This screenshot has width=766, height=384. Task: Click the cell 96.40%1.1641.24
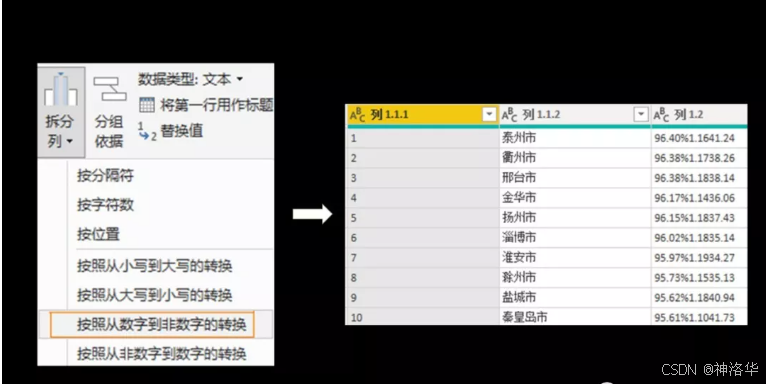700,138
